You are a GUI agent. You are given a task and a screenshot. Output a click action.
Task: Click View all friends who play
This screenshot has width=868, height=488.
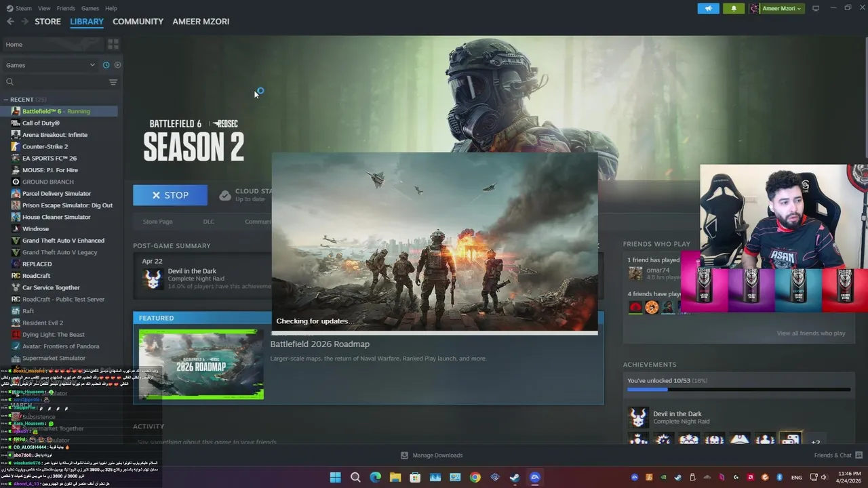[811, 333]
